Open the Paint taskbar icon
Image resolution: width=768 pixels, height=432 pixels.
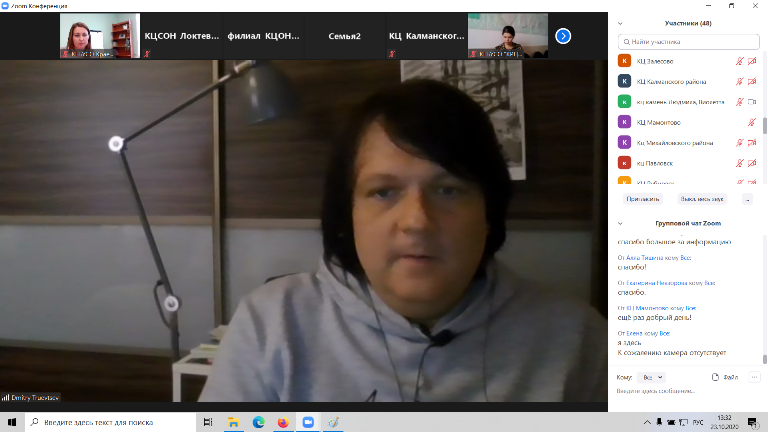click(333, 422)
